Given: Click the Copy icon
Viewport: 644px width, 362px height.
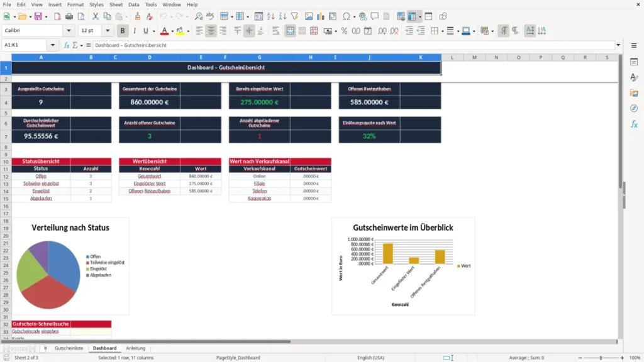Looking at the screenshot, I should 107,16.
